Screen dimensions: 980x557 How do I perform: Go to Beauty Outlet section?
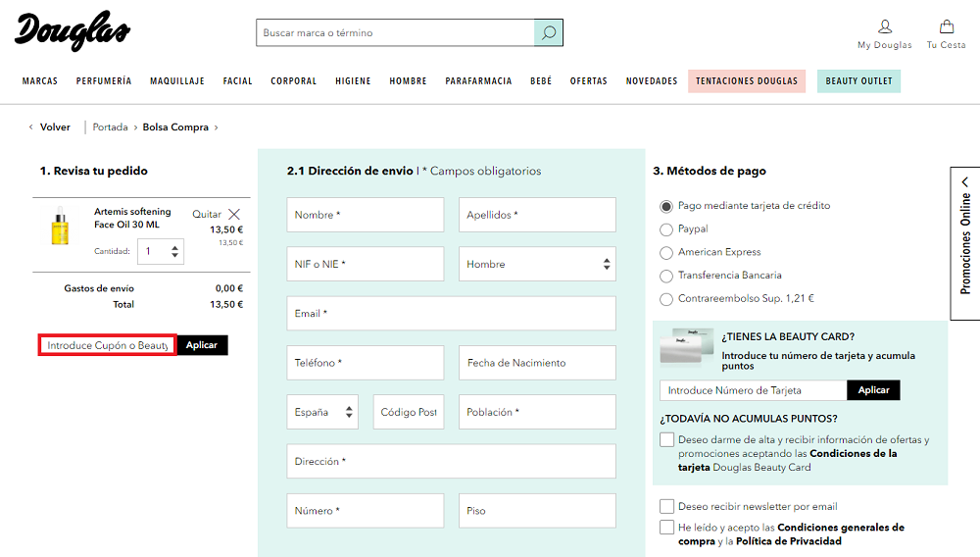(x=858, y=81)
